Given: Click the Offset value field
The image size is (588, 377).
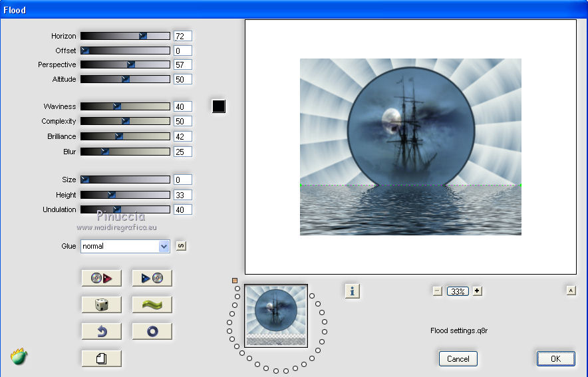Looking at the screenshot, I should (183, 51).
